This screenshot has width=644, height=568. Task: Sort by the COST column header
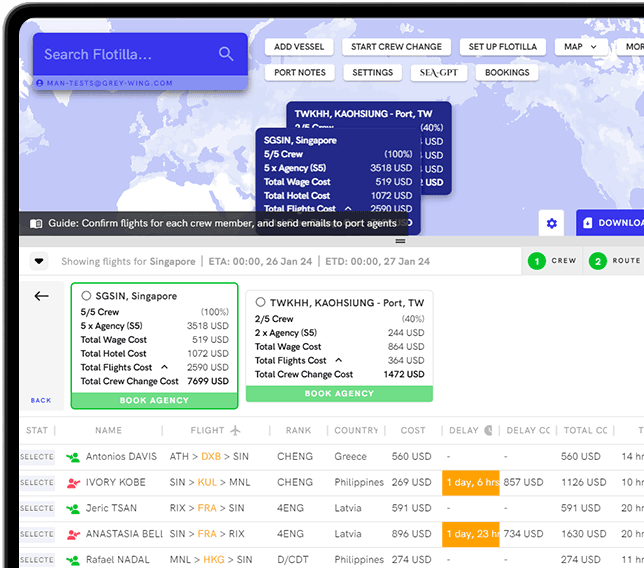pyautogui.click(x=413, y=430)
